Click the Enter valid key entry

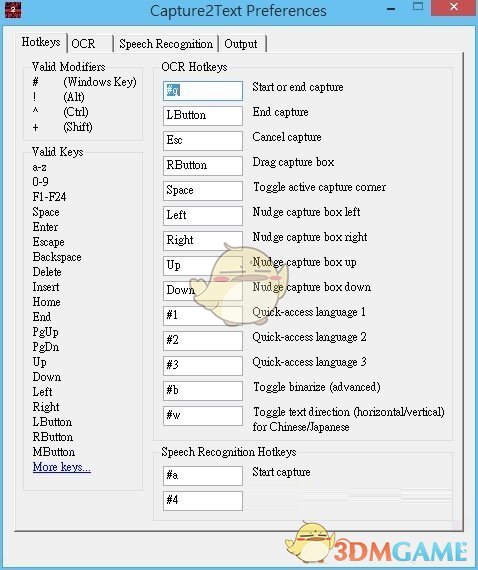coord(45,227)
